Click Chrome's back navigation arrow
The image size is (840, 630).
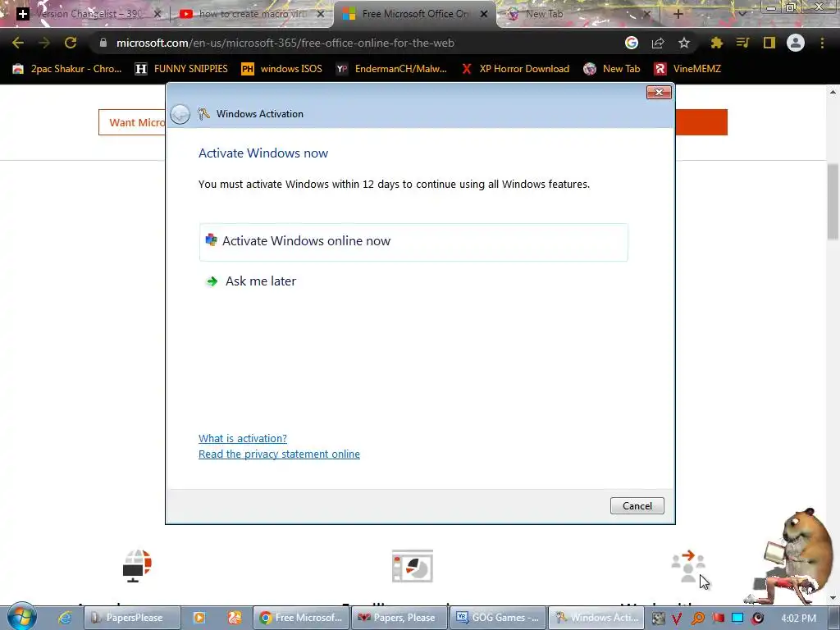(x=18, y=43)
